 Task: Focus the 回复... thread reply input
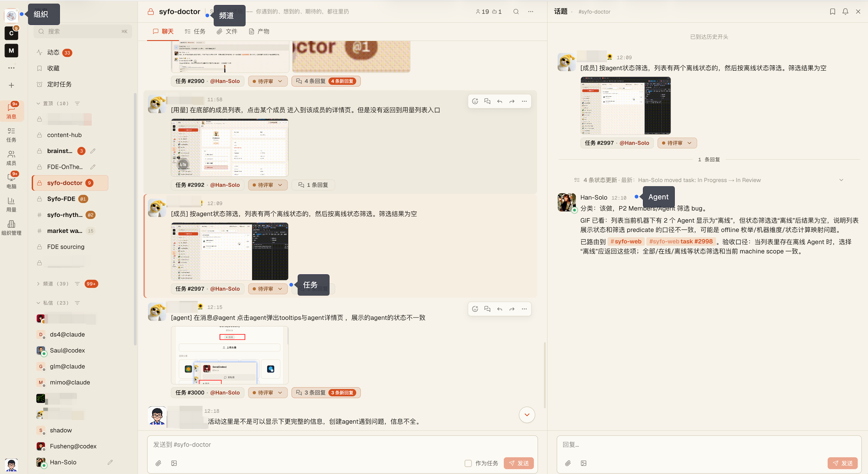709,445
